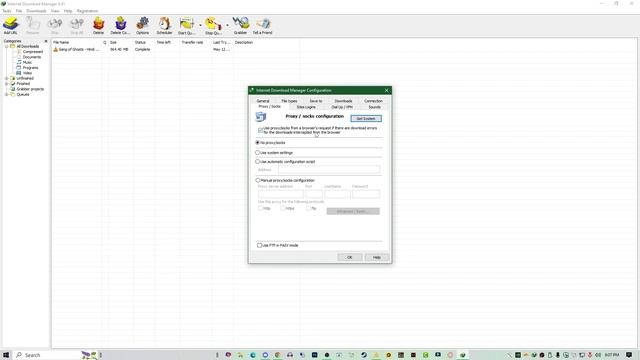The image size is (640, 360).
Task: Select Use automatic configuration script option
Action: [x=258, y=162]
